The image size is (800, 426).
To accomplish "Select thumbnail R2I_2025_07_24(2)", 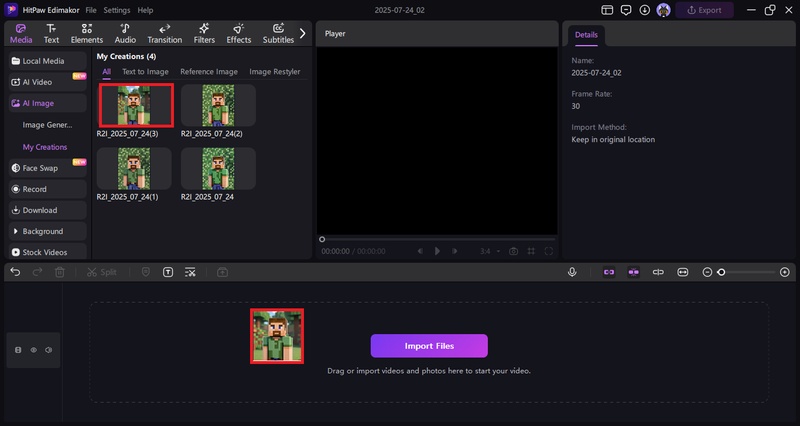I will [218, 106].
